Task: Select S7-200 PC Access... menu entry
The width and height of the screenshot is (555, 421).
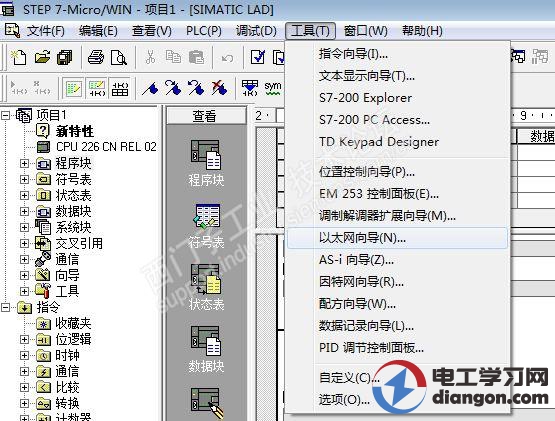Action: coord(397,120)
